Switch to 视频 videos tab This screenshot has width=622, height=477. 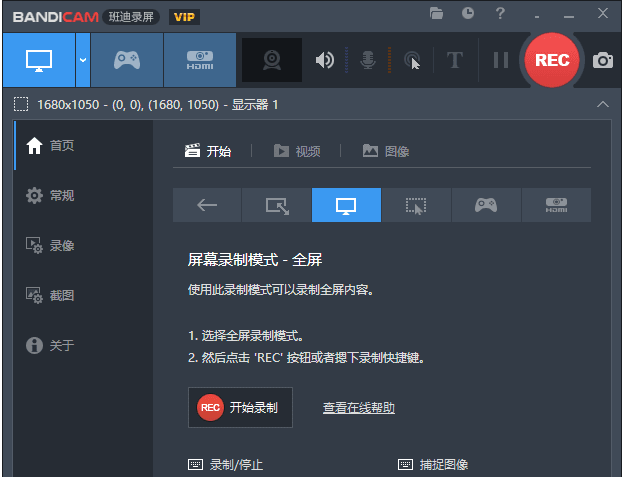(x=297, y=151)
